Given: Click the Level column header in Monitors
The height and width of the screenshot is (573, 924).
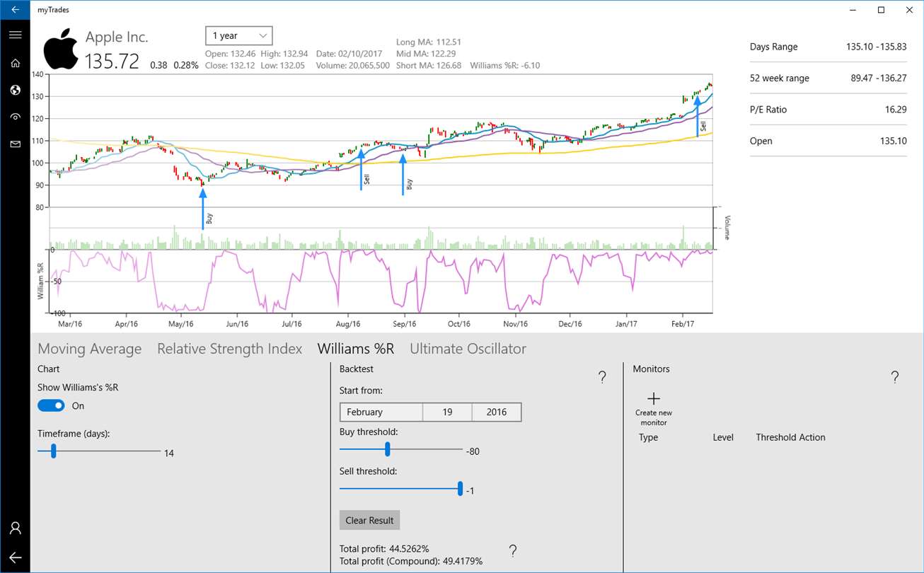Looking at the screenshot, I should coord(723,437).
